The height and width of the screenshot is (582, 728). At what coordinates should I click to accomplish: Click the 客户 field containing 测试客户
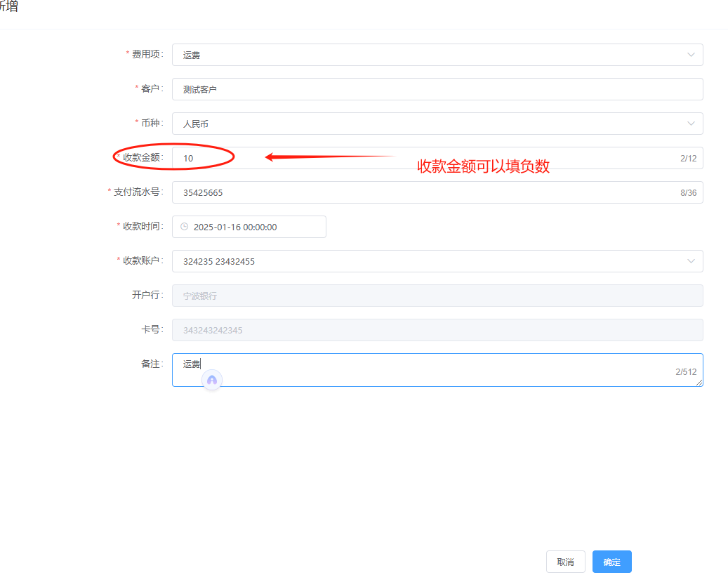click(x=437, y=89)
